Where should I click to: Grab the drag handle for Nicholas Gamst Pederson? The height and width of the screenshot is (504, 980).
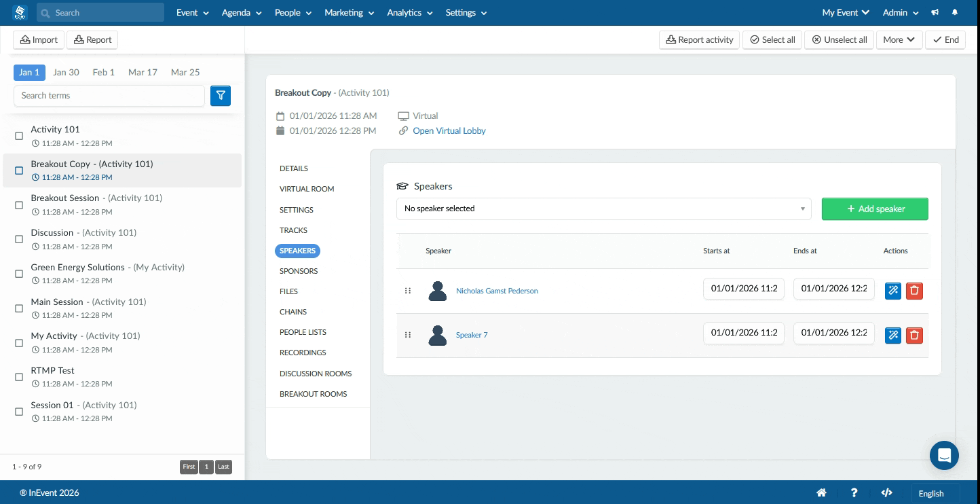coord(408,291)
